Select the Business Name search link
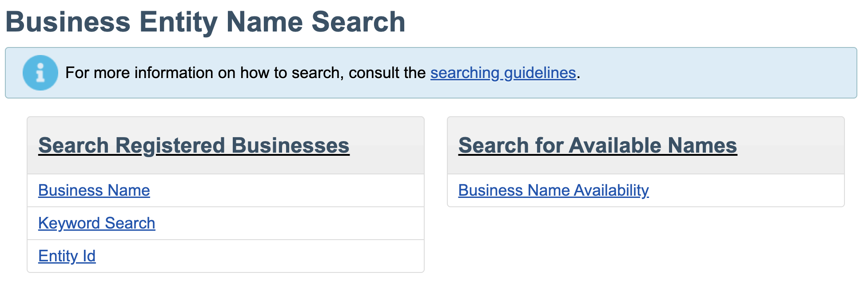The image size is (868, 284). tap(94, 190)
